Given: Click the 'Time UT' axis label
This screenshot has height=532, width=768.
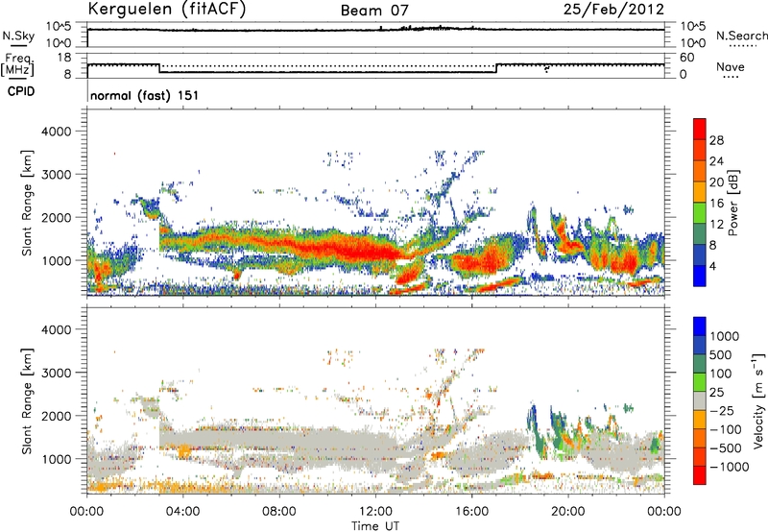Looking at the screenshot, I should click(375, 525).
